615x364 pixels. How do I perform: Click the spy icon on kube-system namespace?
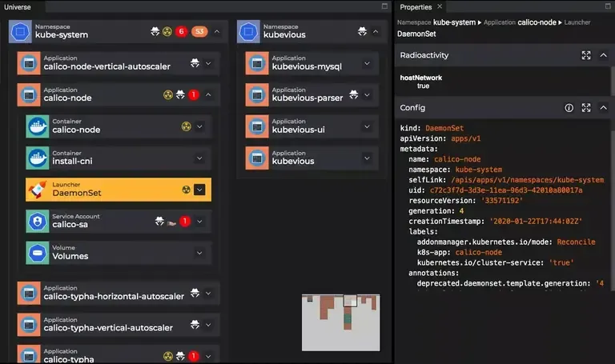pyautogui.click(x=155, y=31)
